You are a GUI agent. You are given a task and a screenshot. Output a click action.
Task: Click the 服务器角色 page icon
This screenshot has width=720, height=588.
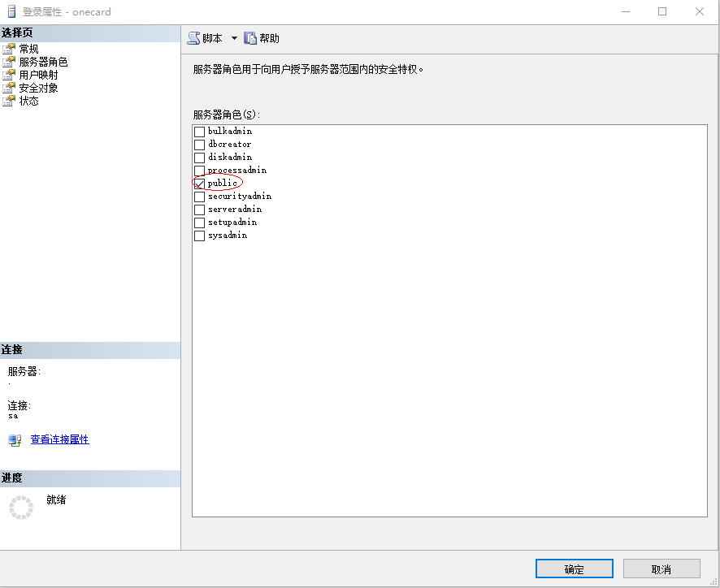pos(9,62)
